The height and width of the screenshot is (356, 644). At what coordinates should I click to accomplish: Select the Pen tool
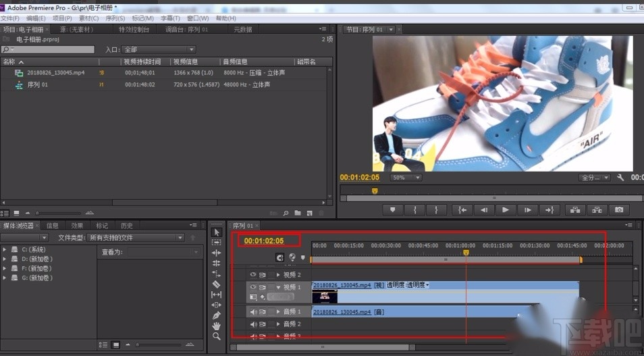[x=217, y=315]
